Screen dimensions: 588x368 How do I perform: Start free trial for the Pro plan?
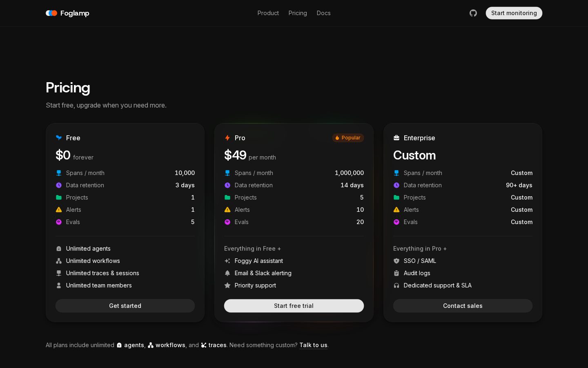click(294, 306)
